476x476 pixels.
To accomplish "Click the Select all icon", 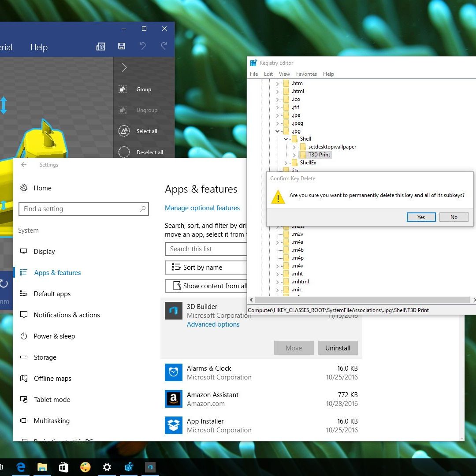I will pyautogui.click(x=124, y=131).
